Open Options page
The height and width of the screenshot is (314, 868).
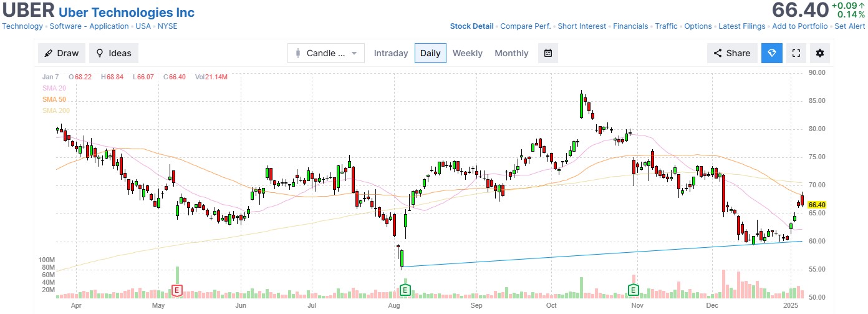click(x=698, y=26)
